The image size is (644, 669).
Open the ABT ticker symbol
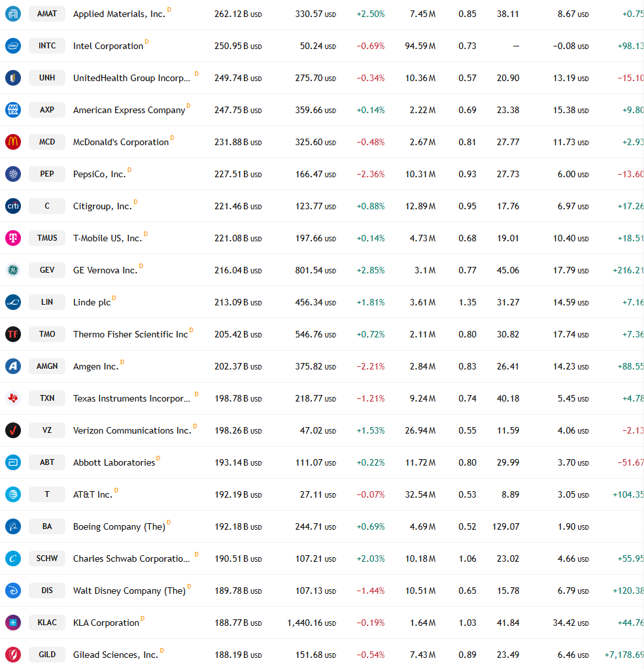[x=47, y=462]
